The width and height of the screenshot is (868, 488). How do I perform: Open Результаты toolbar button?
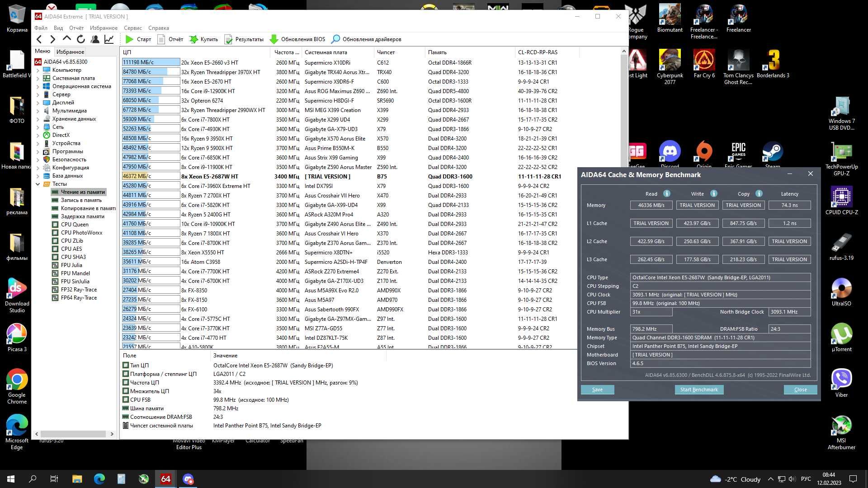pyautogui.click(x=244, y=39)
